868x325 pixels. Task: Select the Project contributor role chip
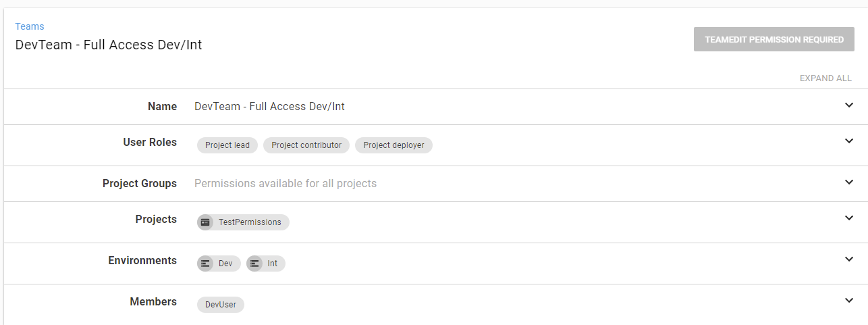(306, 145)
